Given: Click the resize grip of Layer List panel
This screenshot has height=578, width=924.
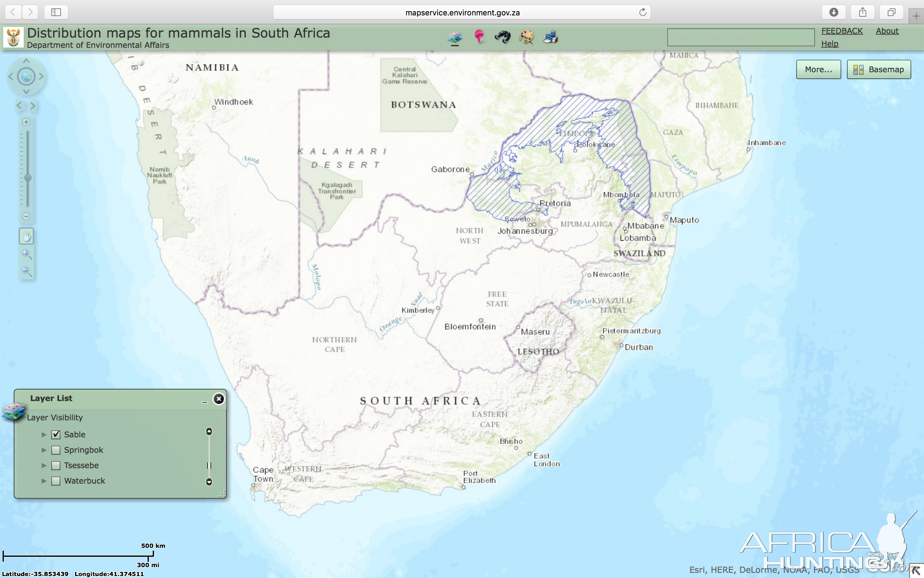Looking at the screenshot, I should (x=222, y=494).
